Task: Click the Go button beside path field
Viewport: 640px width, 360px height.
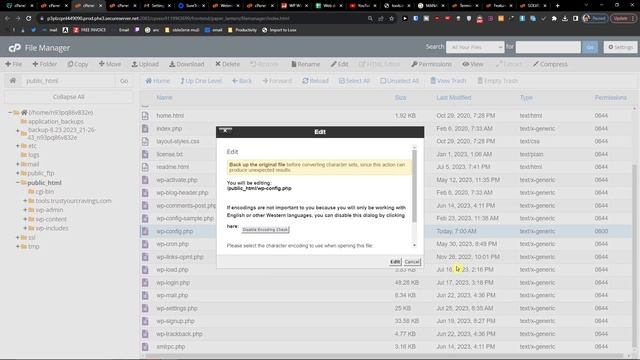Action: point(124,81)
